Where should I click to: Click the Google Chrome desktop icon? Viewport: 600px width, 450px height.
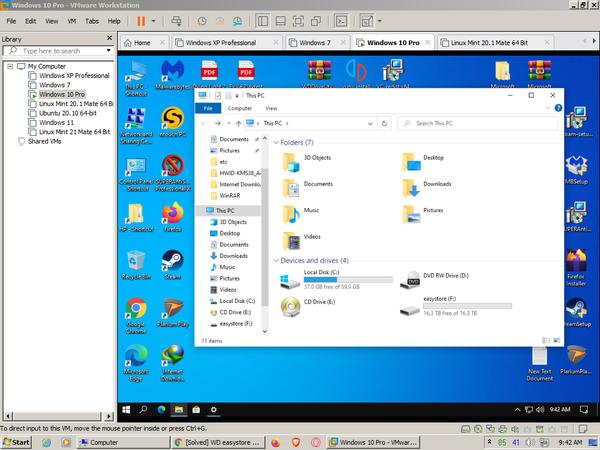tap(135, 312)
